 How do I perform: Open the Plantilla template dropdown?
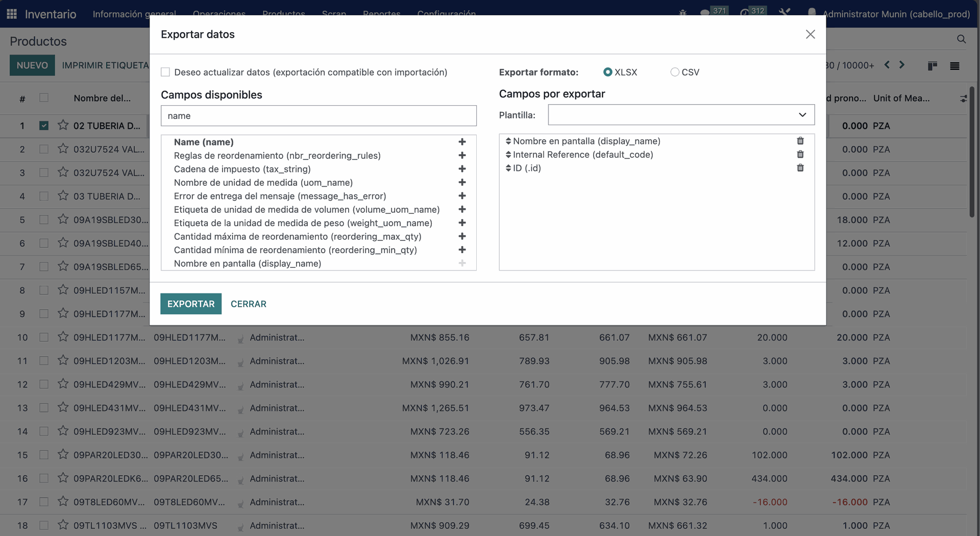click(681, 115)
